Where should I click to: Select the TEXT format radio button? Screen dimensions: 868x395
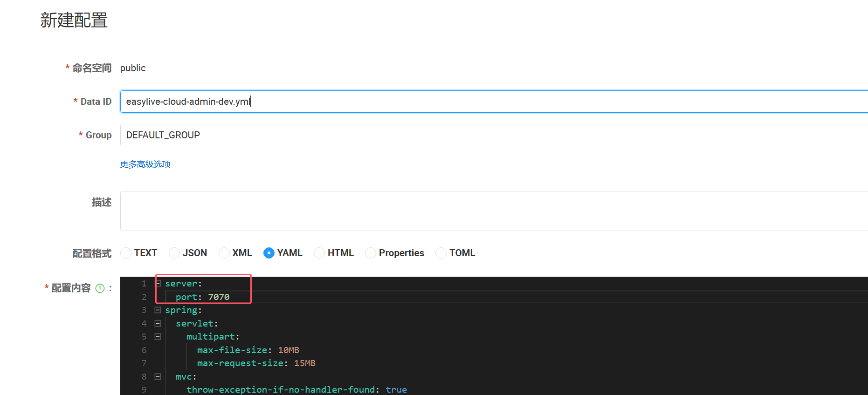coord(126,253)
